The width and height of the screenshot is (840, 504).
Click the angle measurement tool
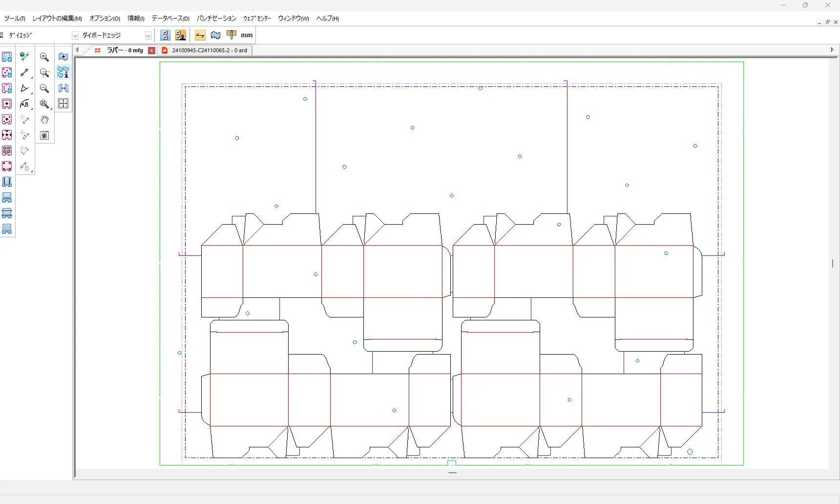tap(24, 88)
